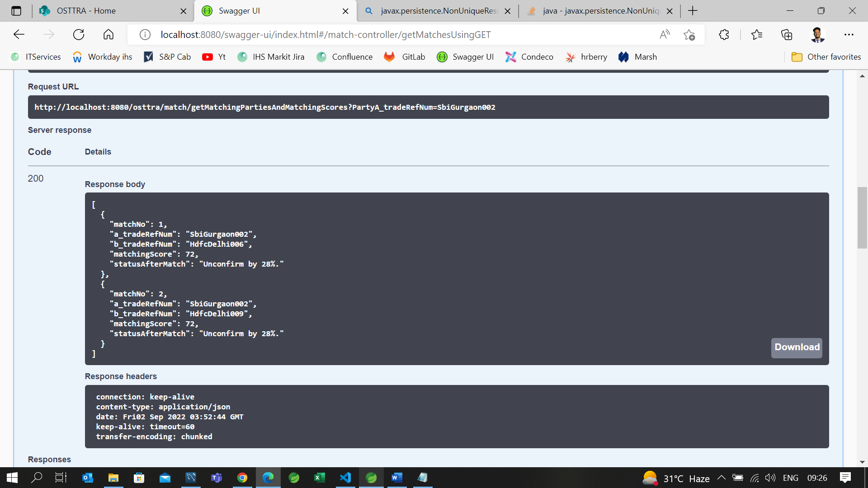Screen dimensions: 868x488
Task: Open a new tab with plus button
Action: pyautogui.click(x=693, y=11)
